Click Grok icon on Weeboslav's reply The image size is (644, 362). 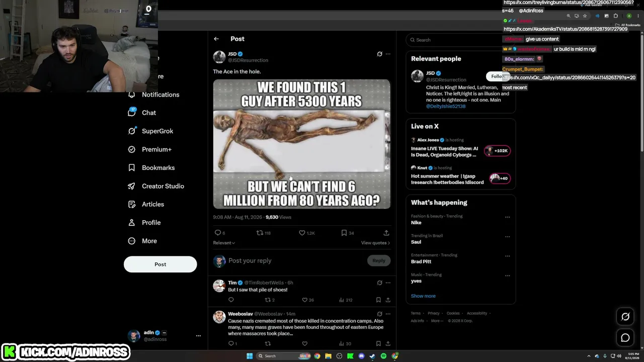379,314
